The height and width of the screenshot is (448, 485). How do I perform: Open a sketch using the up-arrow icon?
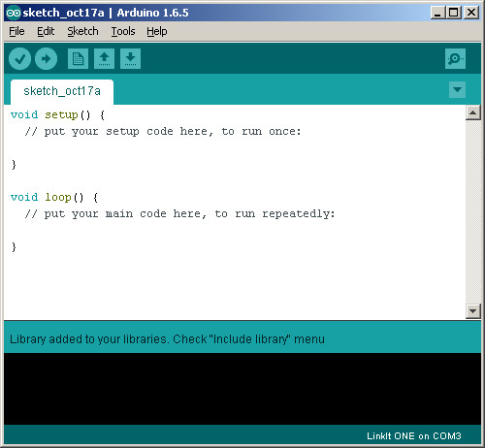click(104, 59)
